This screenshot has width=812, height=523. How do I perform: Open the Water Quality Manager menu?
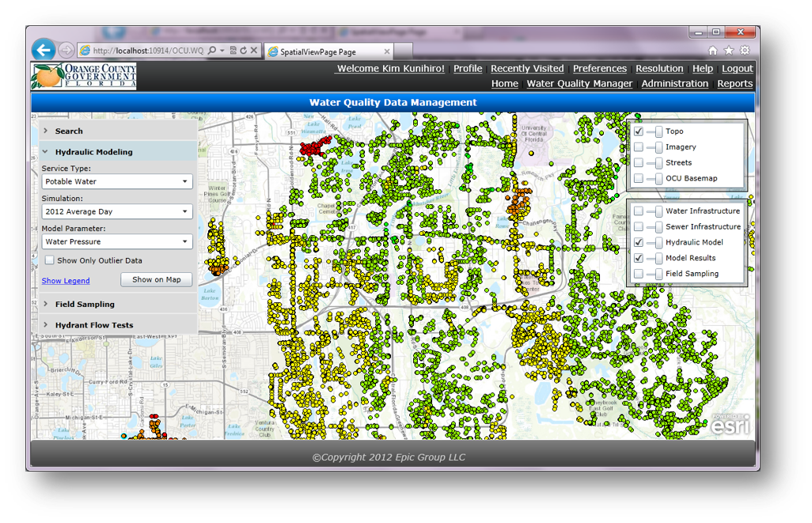pyautogui.click(x=579, y=84)
